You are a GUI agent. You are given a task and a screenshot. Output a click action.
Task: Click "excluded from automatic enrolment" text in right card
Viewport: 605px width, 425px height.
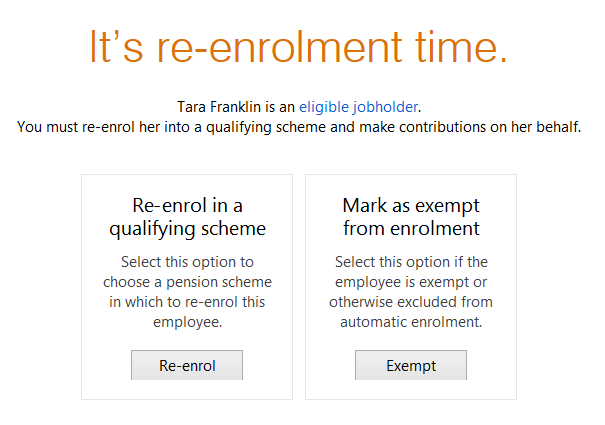[411, 312]
